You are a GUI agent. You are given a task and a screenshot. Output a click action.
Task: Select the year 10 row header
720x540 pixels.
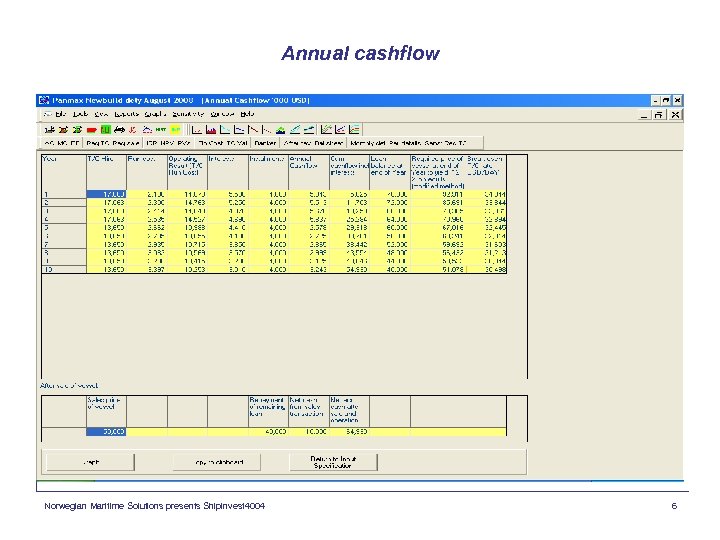point(64,270)
